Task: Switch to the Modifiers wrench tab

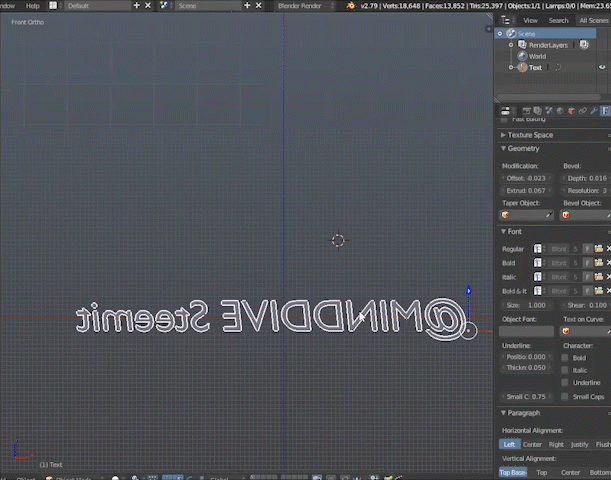Action: 594,111
